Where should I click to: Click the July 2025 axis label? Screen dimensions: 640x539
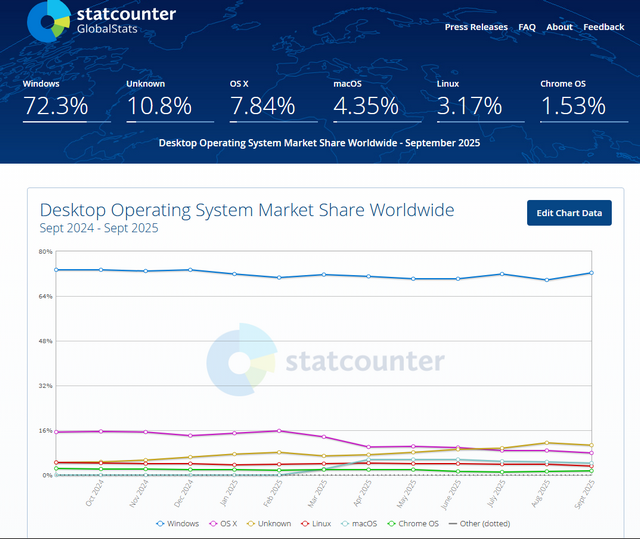pos(496,493)
